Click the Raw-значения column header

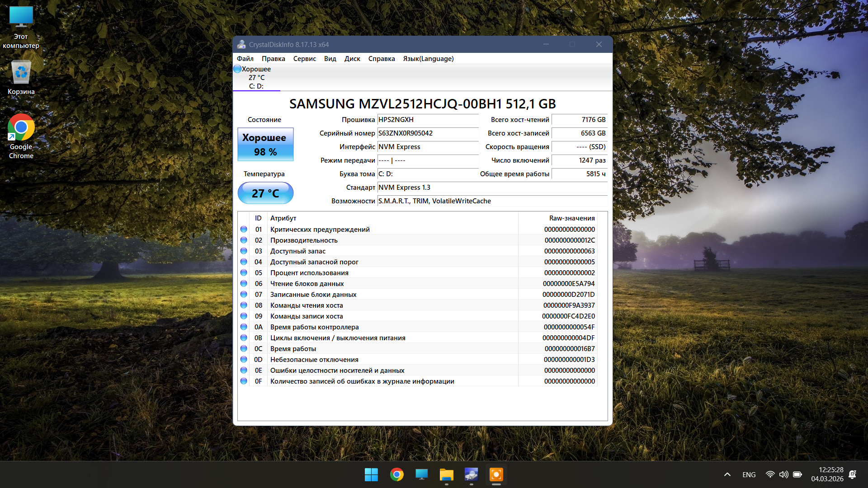pos(571,218)
